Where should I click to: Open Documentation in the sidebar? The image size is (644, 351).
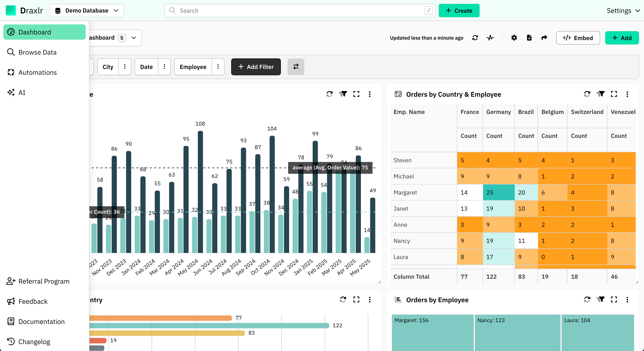44,321
